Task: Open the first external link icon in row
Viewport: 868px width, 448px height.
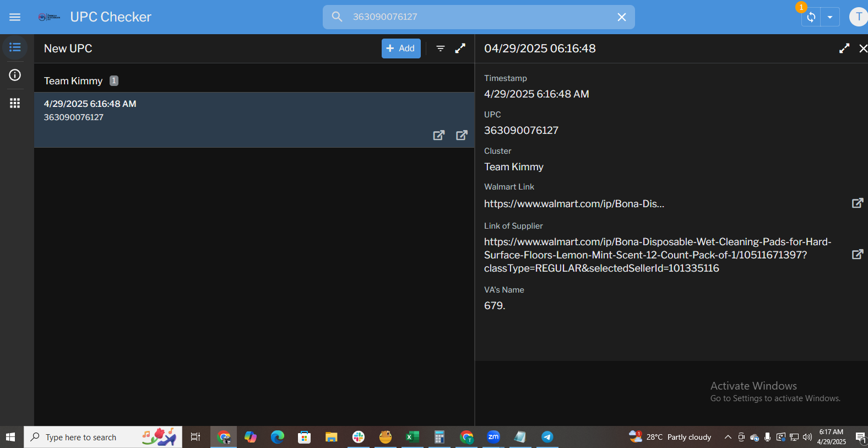Action: coord(439,135)
